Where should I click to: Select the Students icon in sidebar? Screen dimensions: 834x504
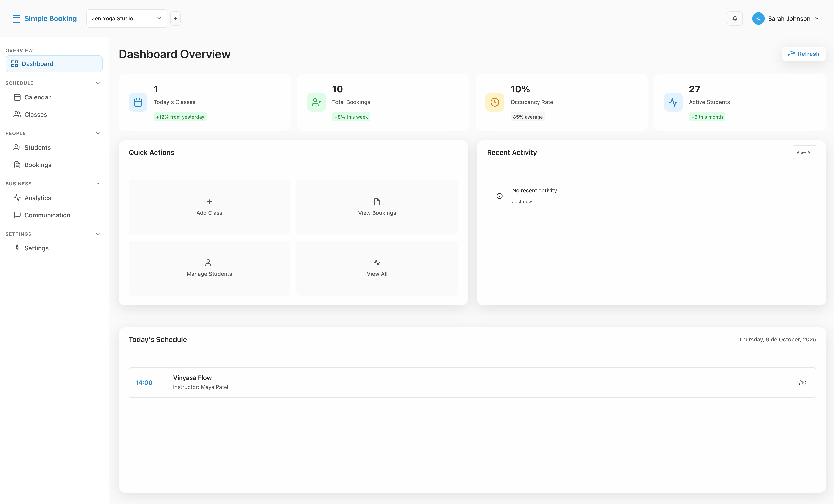pyautogui.click(x=17, y=148)
